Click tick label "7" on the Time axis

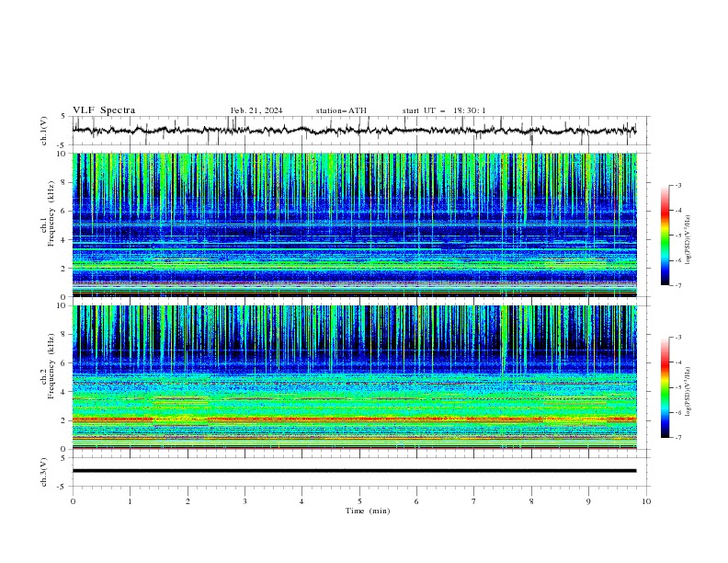pyautogui.click(x=474, y=501)
